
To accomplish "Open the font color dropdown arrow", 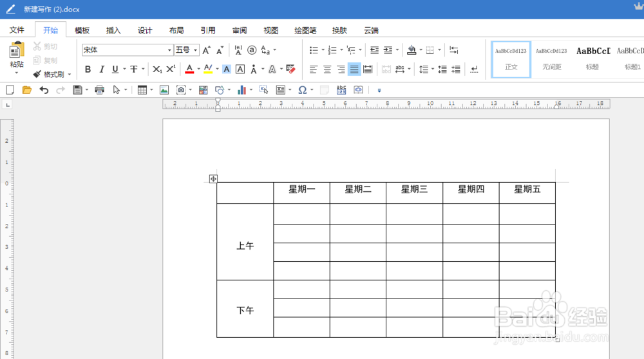I will (x=198, y=69).
